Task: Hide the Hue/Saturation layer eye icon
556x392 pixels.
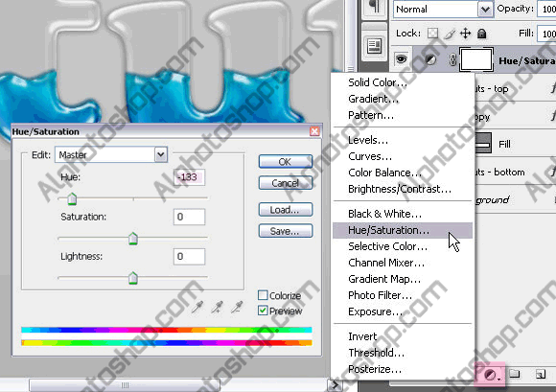Action: pyautogui.click(x=401, y=59)
